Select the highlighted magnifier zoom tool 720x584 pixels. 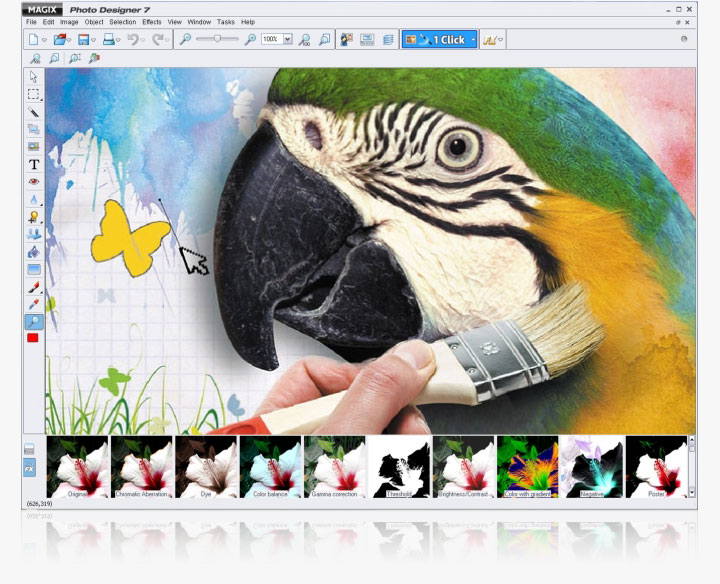(34, 322)
